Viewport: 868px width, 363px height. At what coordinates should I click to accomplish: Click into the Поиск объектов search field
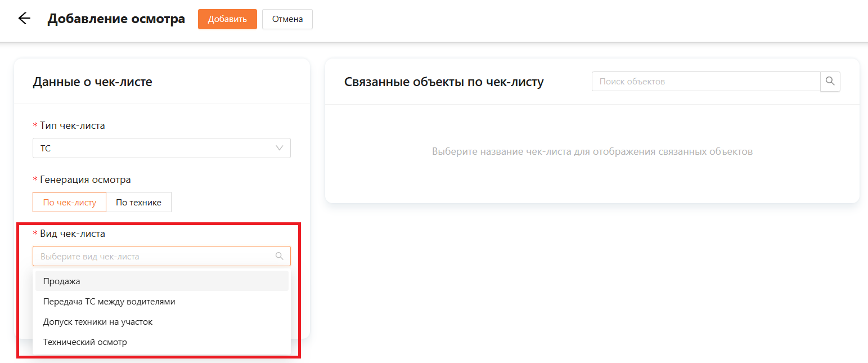point(705,82)
